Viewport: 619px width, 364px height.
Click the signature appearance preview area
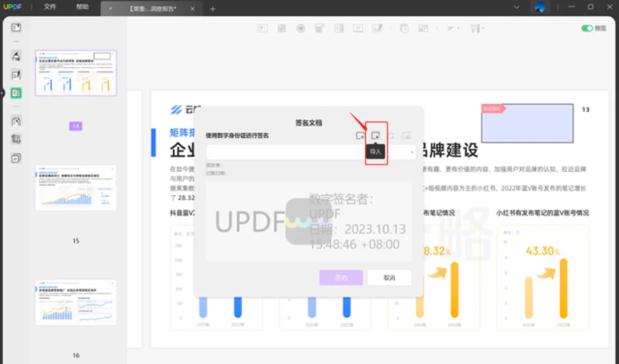309,222
